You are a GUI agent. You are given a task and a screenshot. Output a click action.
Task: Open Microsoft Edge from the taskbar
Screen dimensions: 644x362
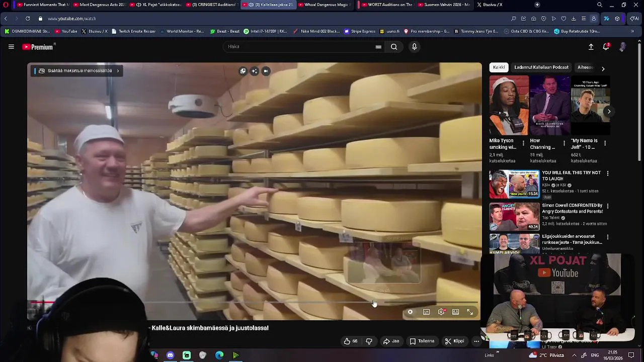(219, 355)
